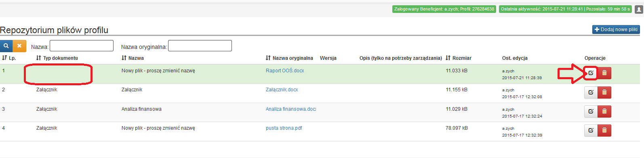
Task: Click the 11.029 kB size value
Action: [x=457, y=109]
